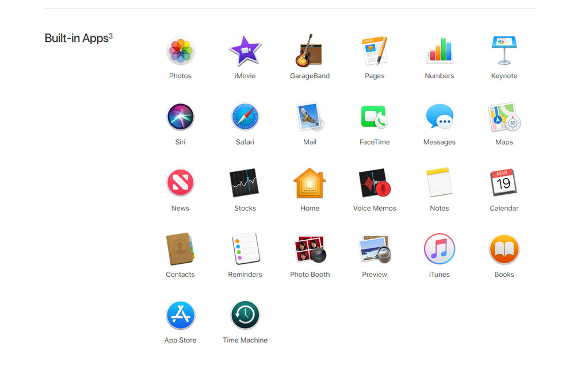Select the "Maps" label text
588x381 pixels.
(x=504, y=143)
